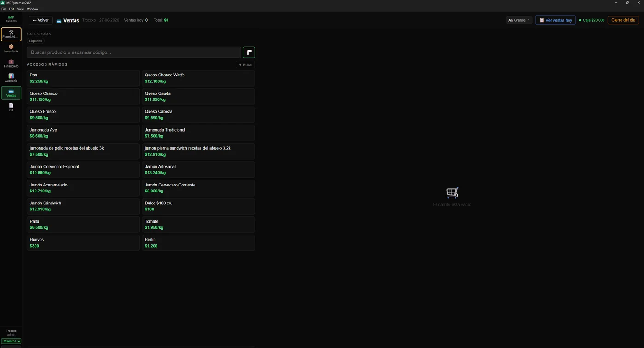The height and width of the screenshot is (348, 644).
Task: Select jamonada de pollo recetas del abuelo 3k
Action: [83, 151]
